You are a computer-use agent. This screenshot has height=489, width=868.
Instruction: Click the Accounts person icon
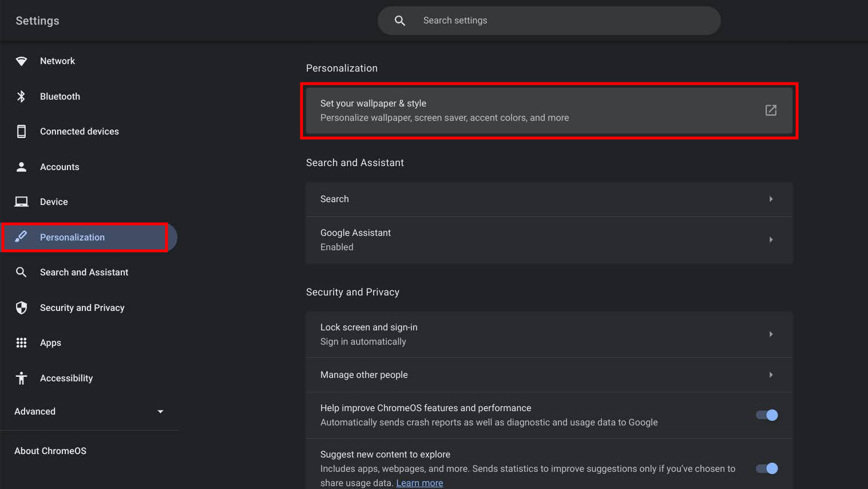click(21, 167)
